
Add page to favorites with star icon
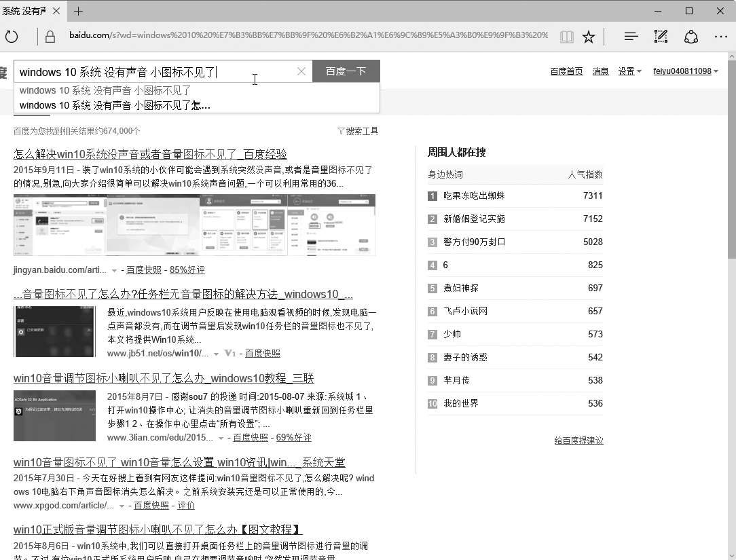589,37
